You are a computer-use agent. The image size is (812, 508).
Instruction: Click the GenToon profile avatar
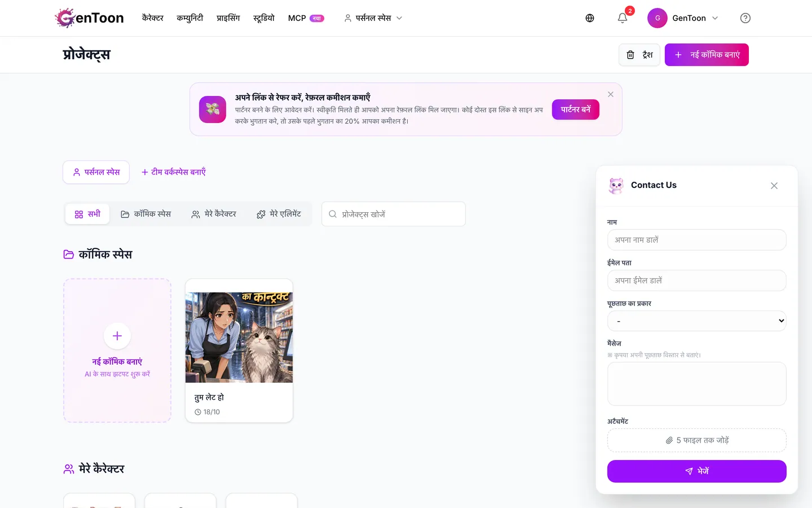(657, 18)
